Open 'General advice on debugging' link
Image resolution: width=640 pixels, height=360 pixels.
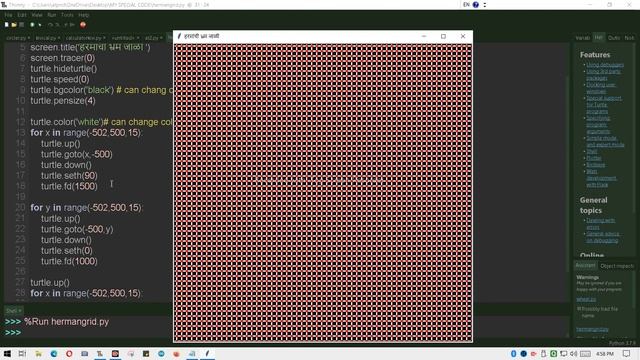(603, 237)
